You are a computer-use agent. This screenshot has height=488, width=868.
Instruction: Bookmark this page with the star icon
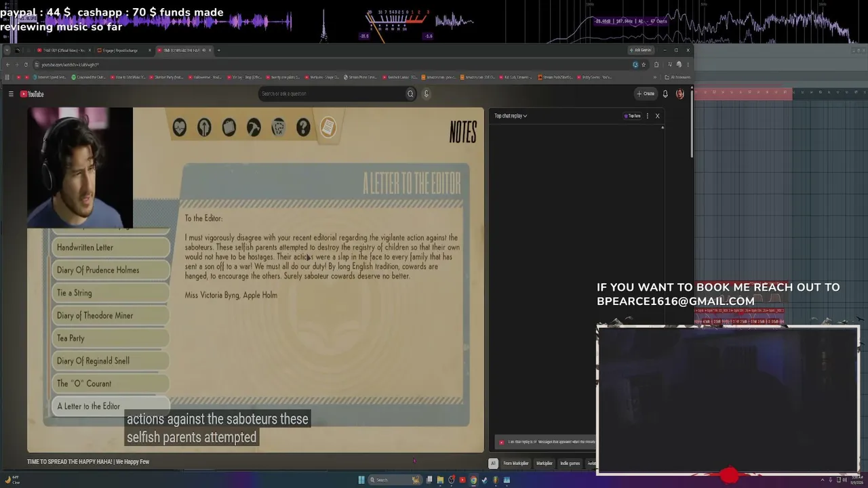(644, 64)
